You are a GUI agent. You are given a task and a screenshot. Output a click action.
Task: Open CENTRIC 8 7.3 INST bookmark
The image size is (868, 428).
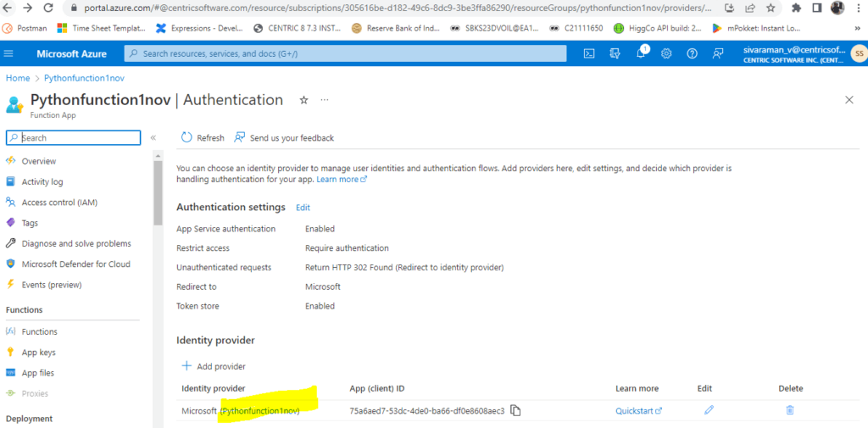[297, 28]
